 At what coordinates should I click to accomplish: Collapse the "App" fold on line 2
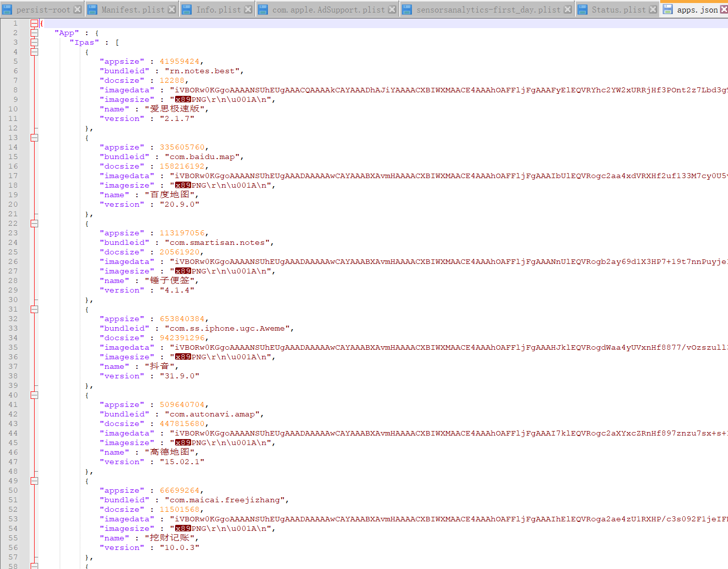[34, 33]
